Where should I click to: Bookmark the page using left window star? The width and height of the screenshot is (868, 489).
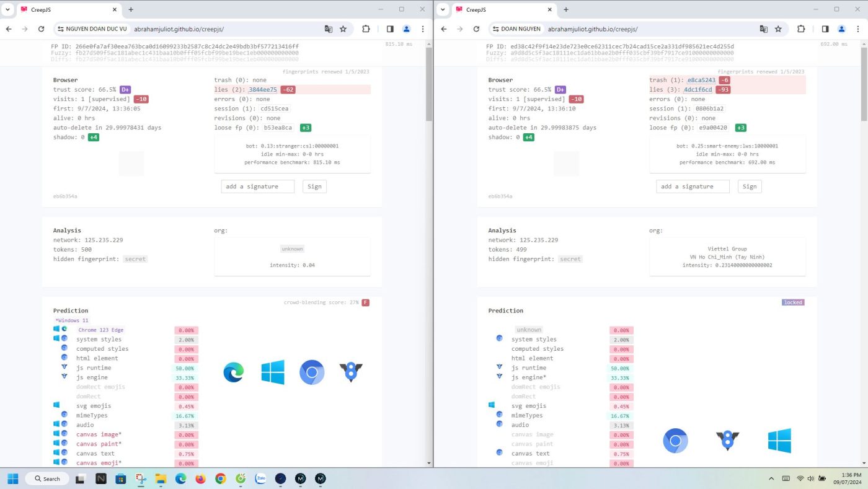343,29
